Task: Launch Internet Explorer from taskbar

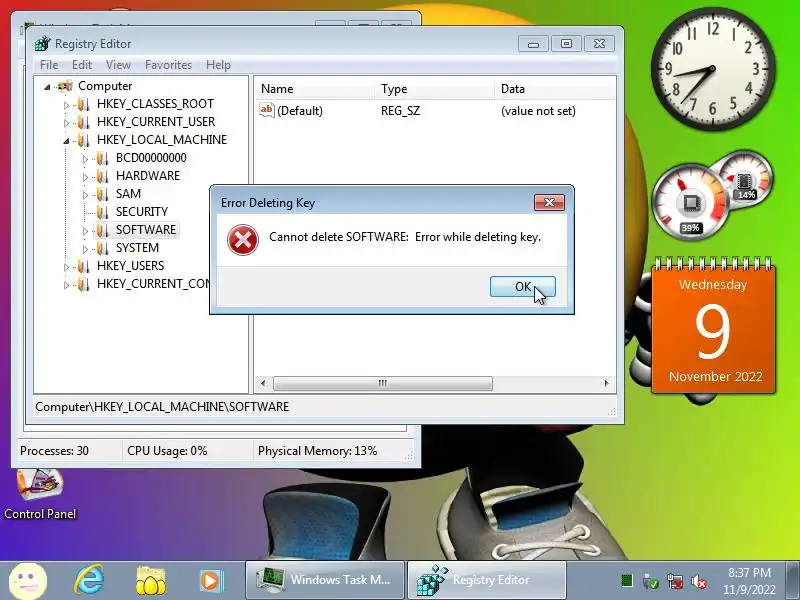Action: 89,581
